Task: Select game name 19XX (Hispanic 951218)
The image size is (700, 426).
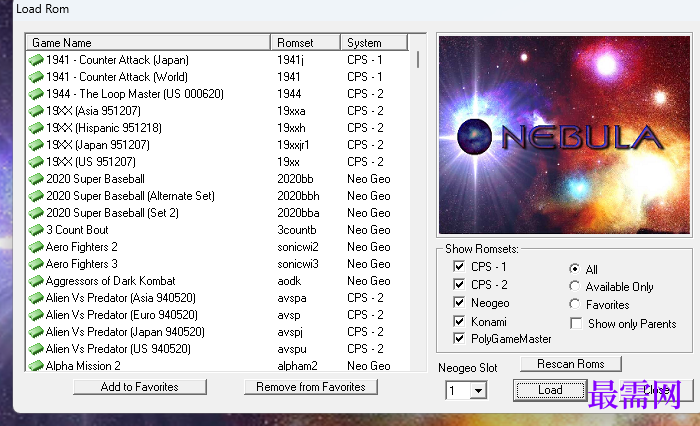Action: [x=104, y=128]
